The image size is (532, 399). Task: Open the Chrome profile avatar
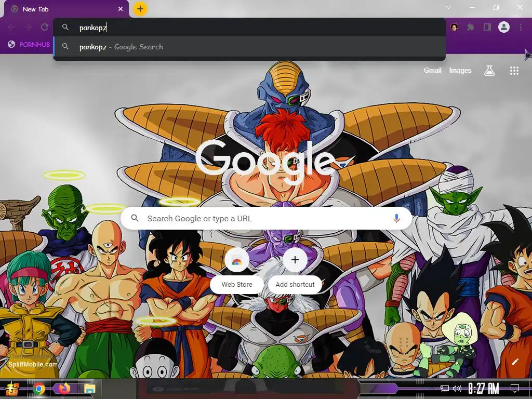click(504, 27)
